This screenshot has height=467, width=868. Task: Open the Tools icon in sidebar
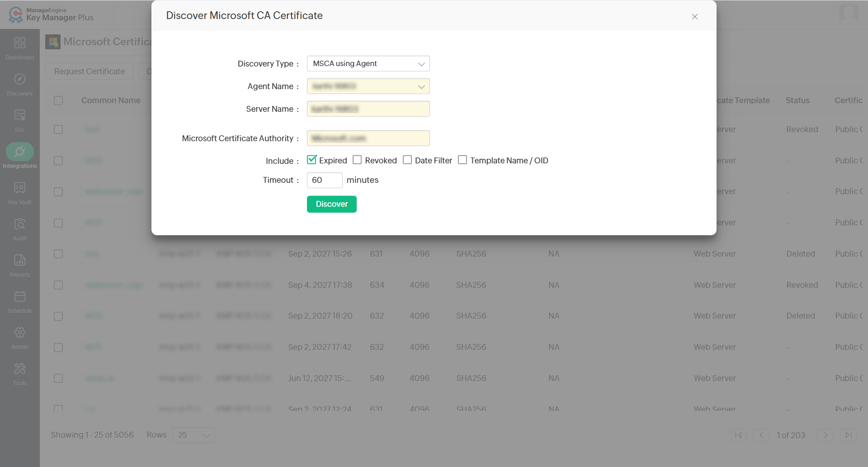click(x=20, y=369)
